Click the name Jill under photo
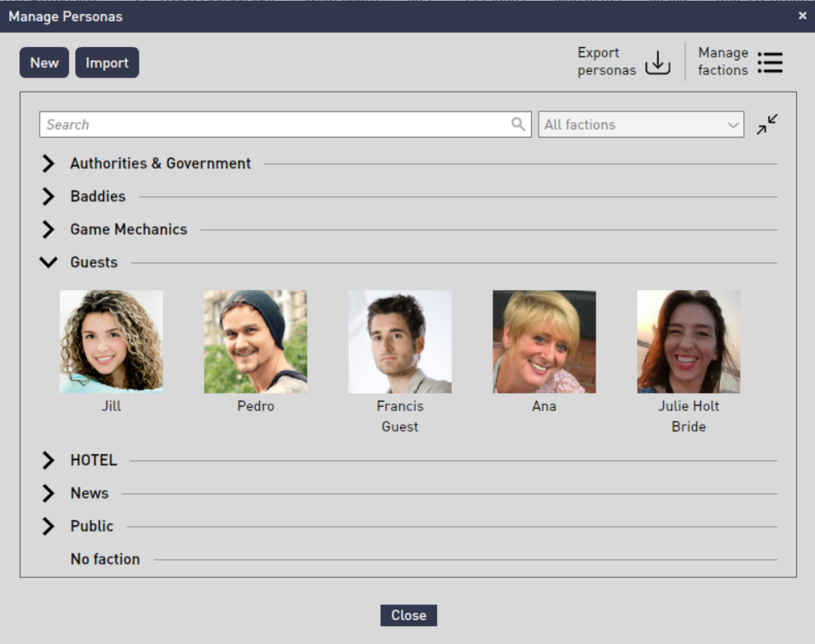This screenshot has width=815, height=644. (111, 406)
